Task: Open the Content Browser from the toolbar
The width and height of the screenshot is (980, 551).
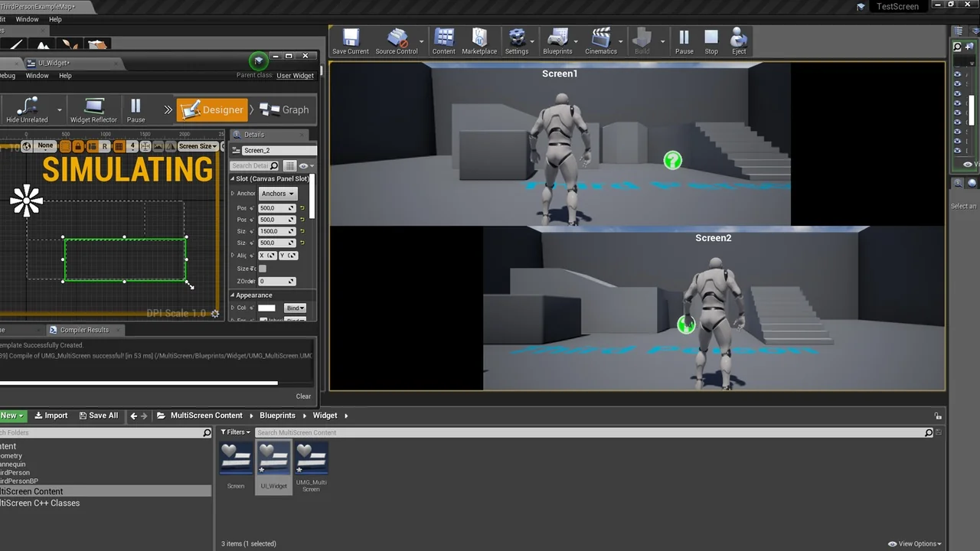Action: 443,40
